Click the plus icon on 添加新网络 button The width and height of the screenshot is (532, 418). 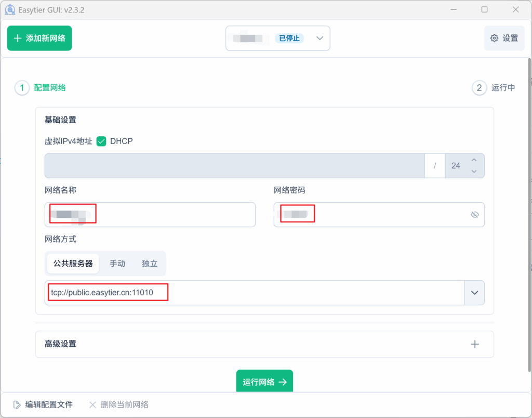(x=18, y=38)
